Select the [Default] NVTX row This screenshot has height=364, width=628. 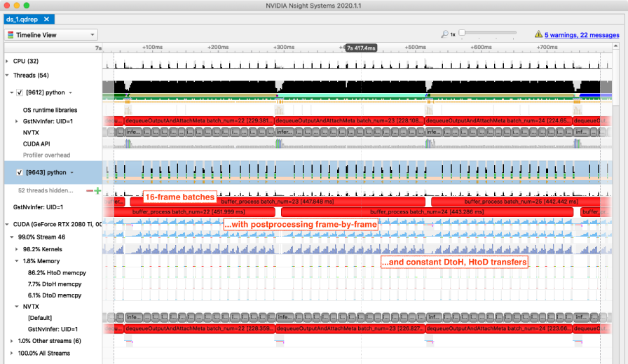pyautogui.click(x=40, y=318)
